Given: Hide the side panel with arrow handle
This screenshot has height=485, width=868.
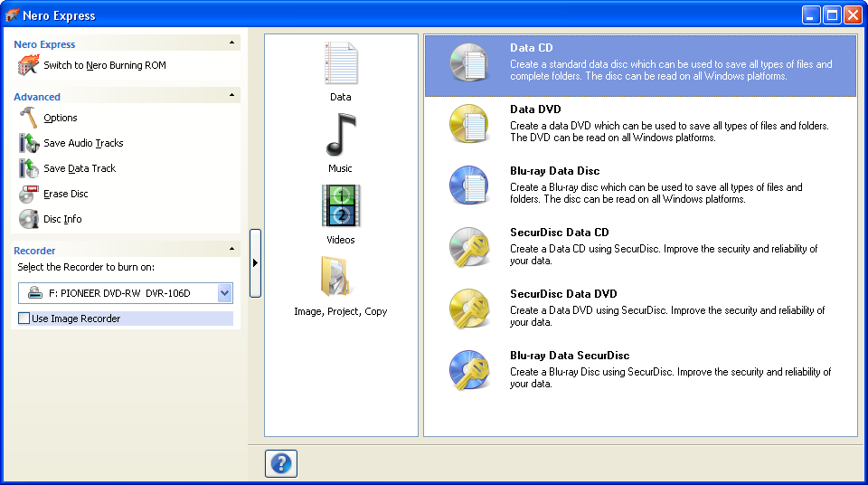Looking at the screenshot, I should click(255, 262).
